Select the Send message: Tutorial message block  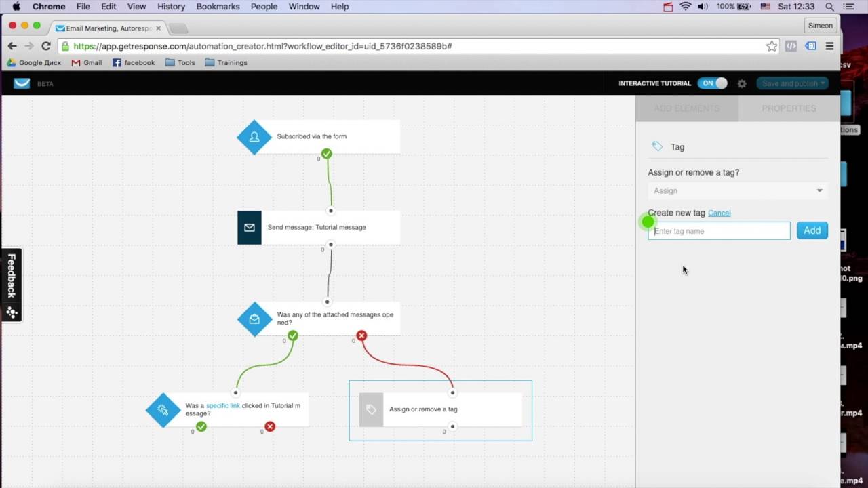(319, 228)
